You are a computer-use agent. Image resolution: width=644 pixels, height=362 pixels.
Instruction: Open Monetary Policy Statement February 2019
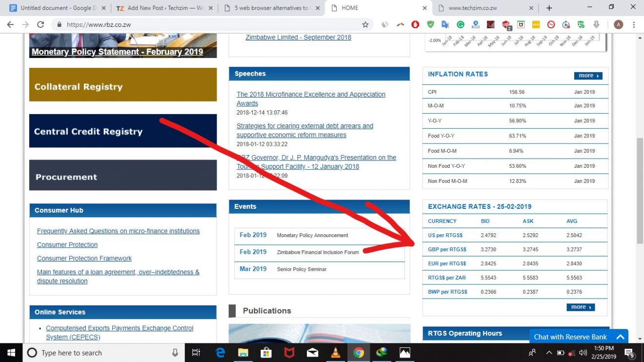tap(117, 52)
